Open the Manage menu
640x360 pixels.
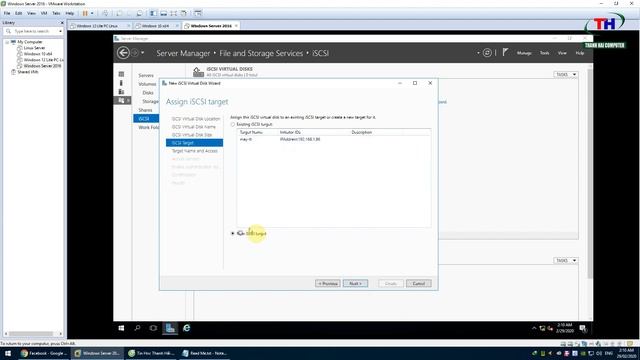[x=524, y=53]
